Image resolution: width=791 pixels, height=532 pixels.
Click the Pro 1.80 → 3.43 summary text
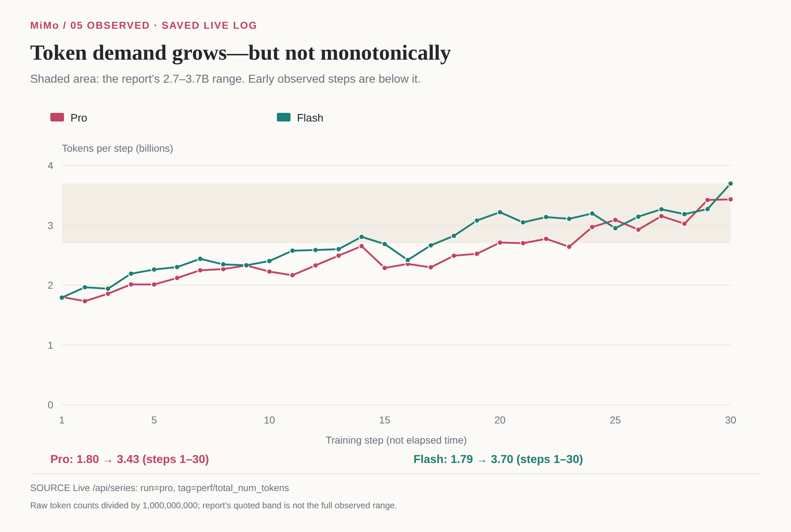(x=129, y=459)
